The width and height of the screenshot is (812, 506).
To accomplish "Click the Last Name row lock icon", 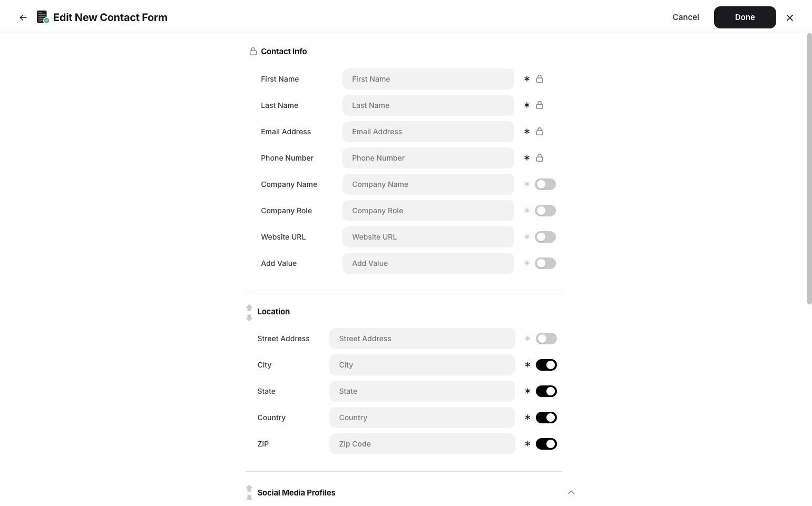I will pos(540,105).
